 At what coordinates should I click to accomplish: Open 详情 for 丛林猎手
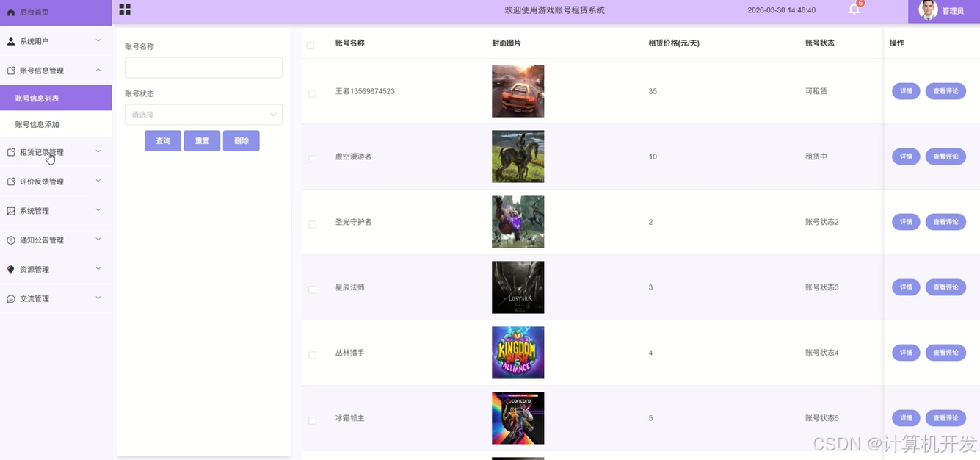click(906, 353)
